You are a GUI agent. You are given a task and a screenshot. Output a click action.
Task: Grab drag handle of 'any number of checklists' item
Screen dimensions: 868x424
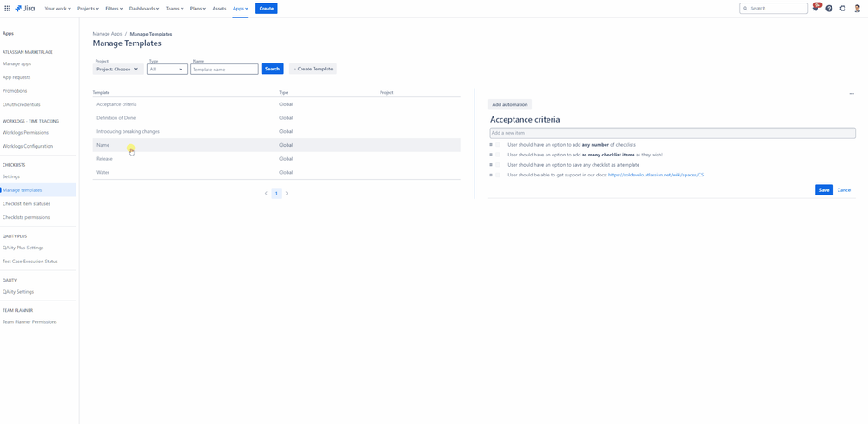pyautogui.click(x=490, y=144)
